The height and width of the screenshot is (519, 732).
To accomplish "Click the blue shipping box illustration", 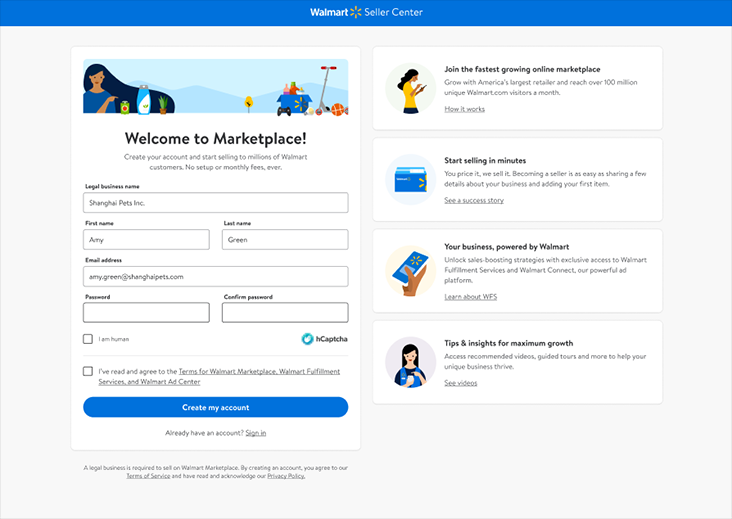I will [410, 180].
